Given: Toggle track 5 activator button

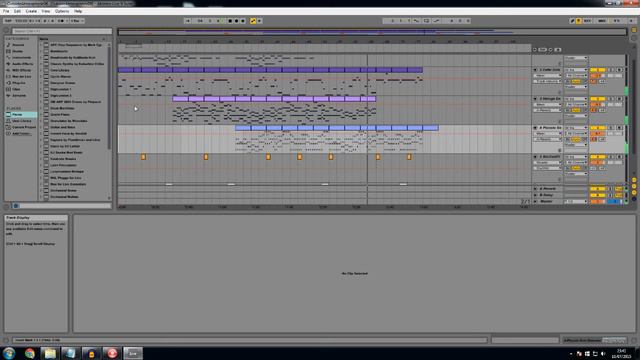Looking at the screenshot, I should coord(597,157).
